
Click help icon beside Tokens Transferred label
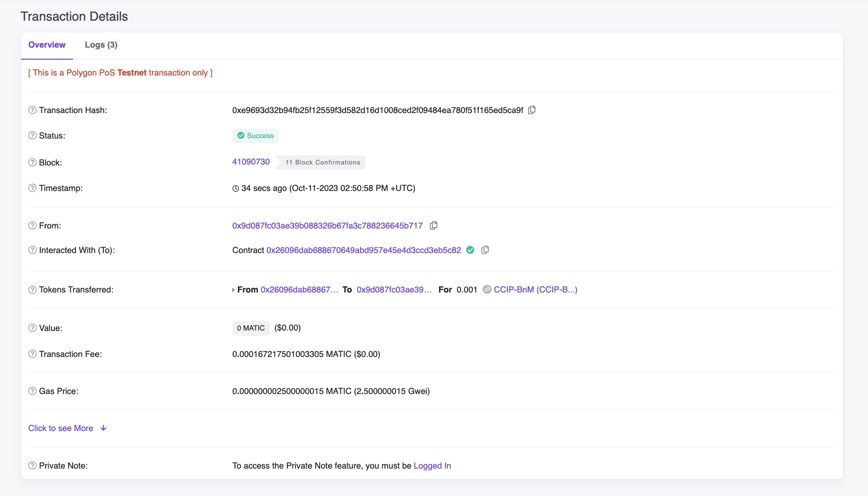point(32,290)
